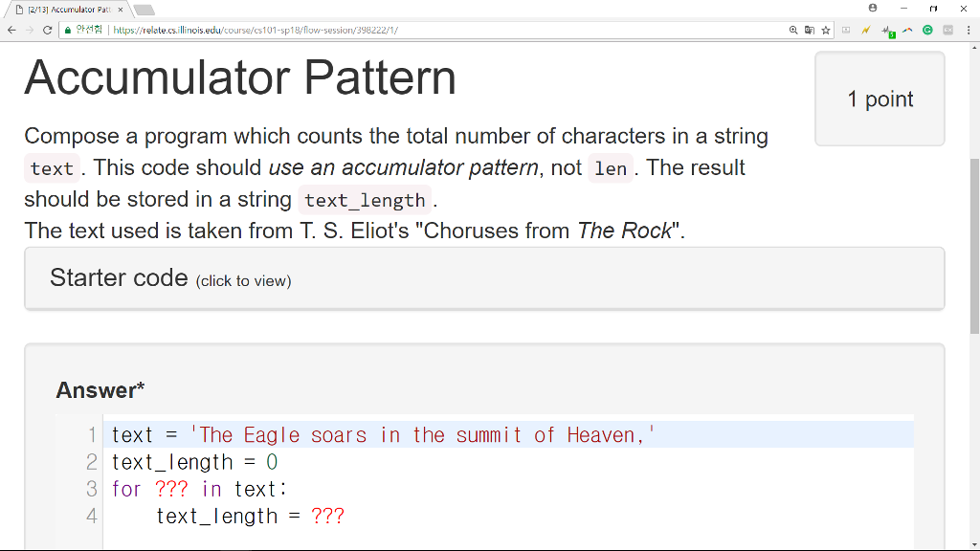
Task: Click the scrollbar down arrow
Action: click(x=974, y=544)
